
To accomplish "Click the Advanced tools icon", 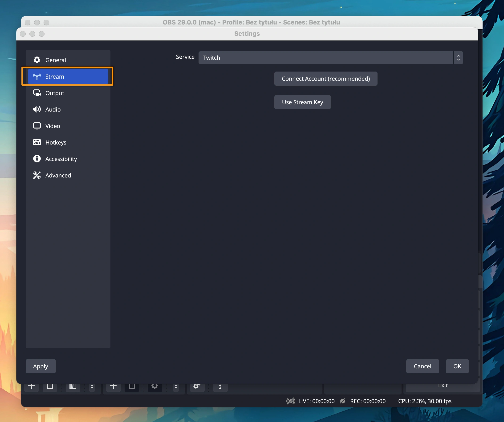I will (37, 175).
